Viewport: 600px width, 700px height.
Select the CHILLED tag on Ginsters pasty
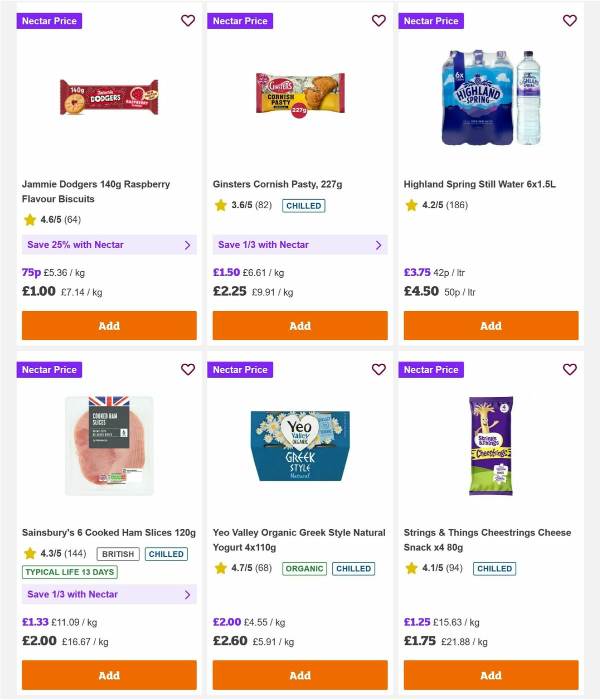pos(304,205)
